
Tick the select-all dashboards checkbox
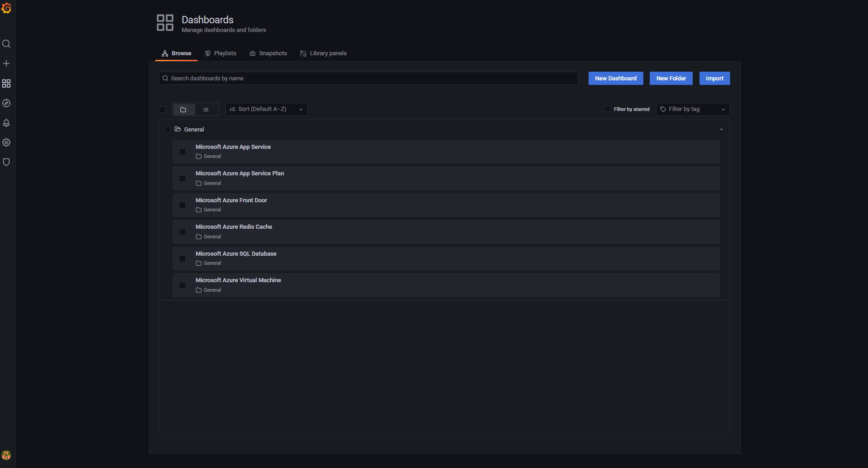162,110
